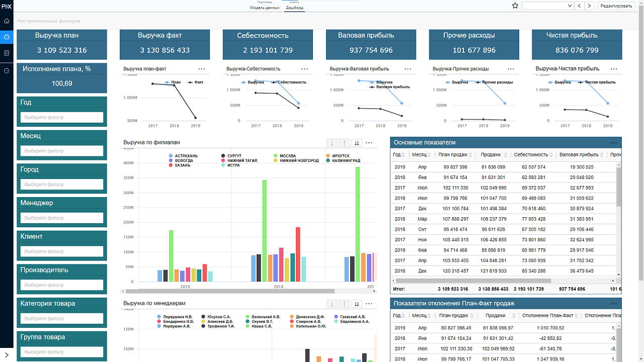Open the Менеджер filter dropdown
Viewport: 644px width, 362px height.
click(61, 218)
